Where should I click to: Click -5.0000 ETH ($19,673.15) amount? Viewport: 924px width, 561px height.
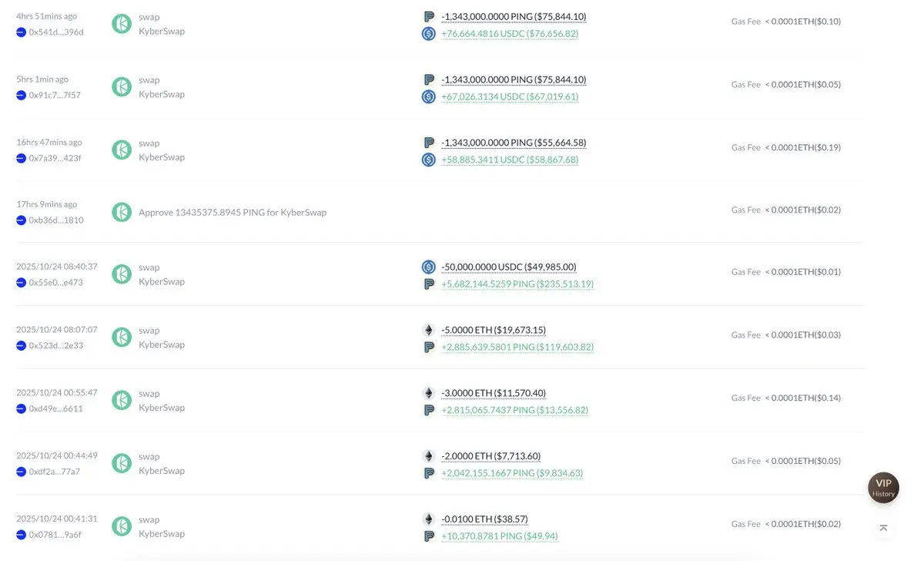coord(494,330)
